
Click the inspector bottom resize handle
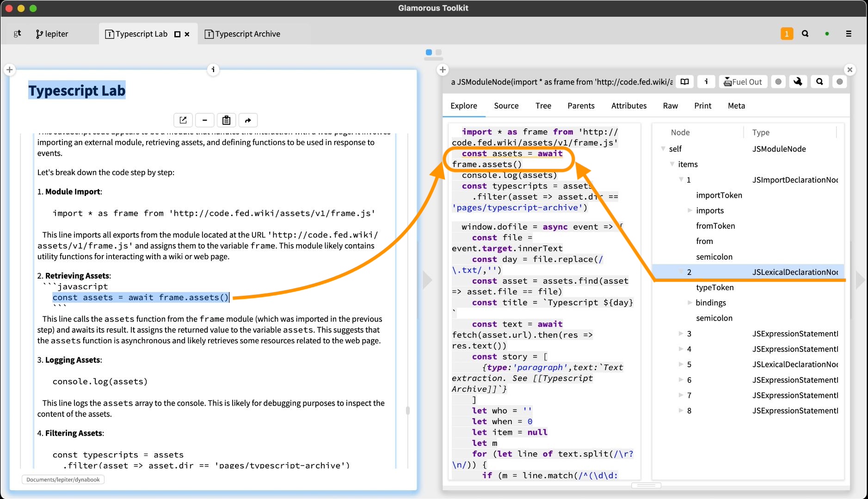point(646,485)
